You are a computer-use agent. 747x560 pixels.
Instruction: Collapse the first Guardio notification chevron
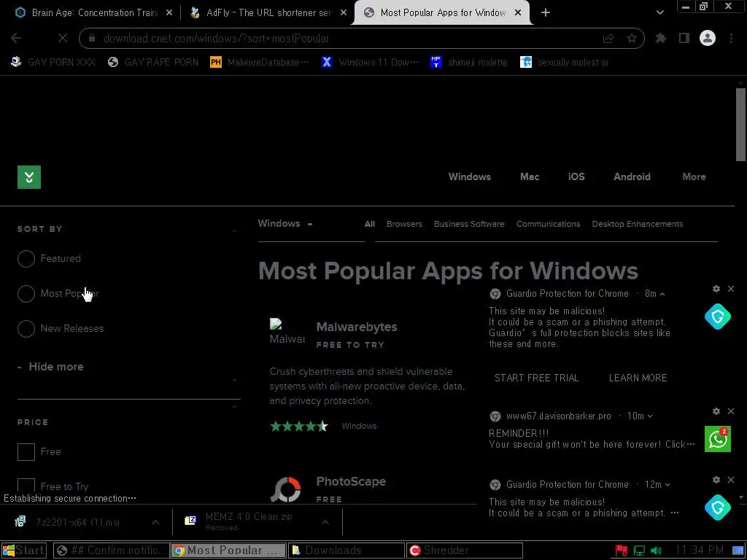(x=662, y=294)
